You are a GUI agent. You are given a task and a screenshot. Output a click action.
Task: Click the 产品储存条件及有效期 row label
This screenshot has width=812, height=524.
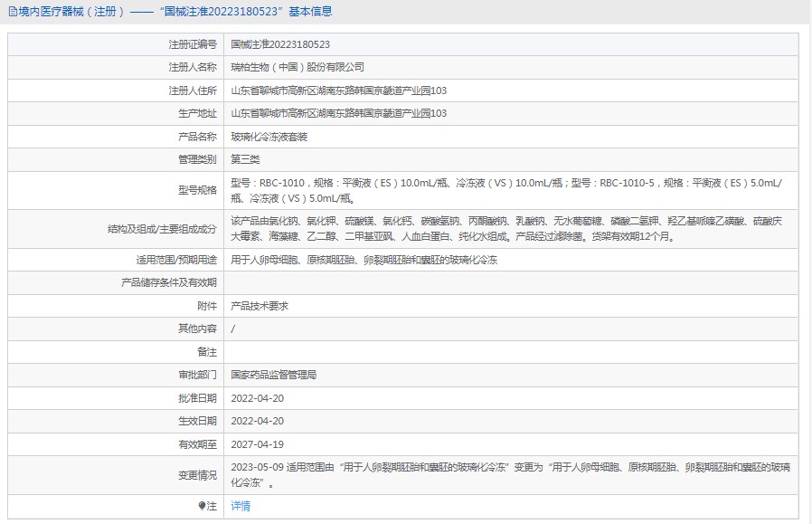[169, 283]
